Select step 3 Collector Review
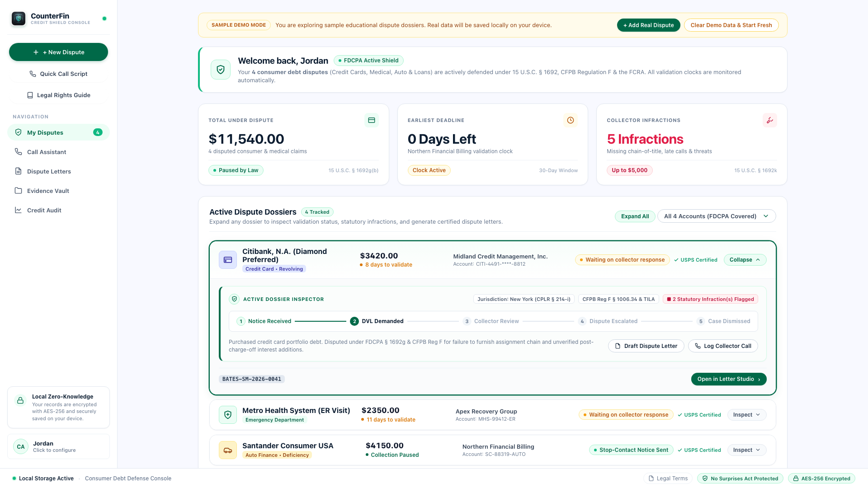 tap(491, 321)
